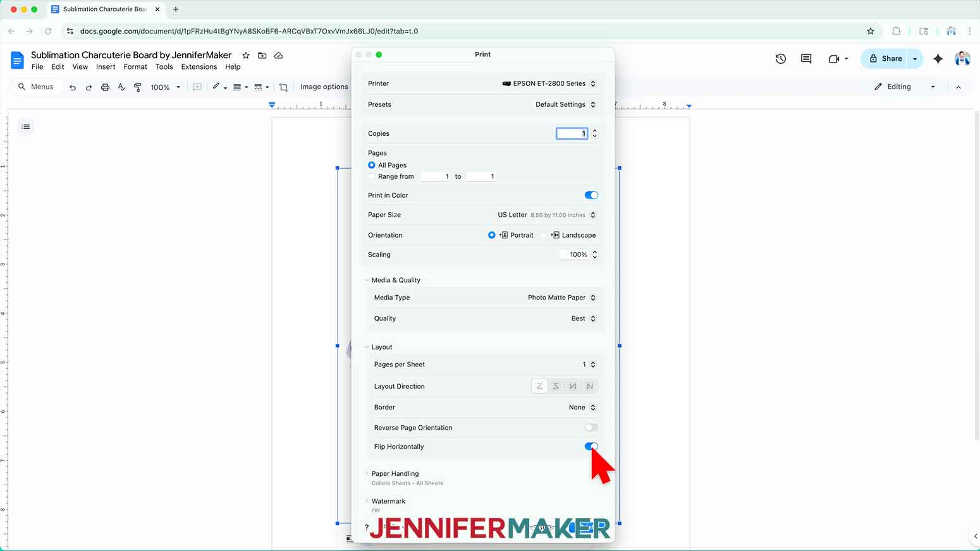Expand the Paper Handling section

pos(367,473)
